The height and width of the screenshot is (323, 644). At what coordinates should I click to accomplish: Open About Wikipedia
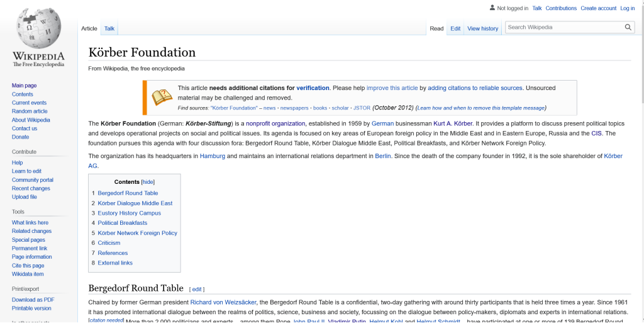tap(31, 120)
